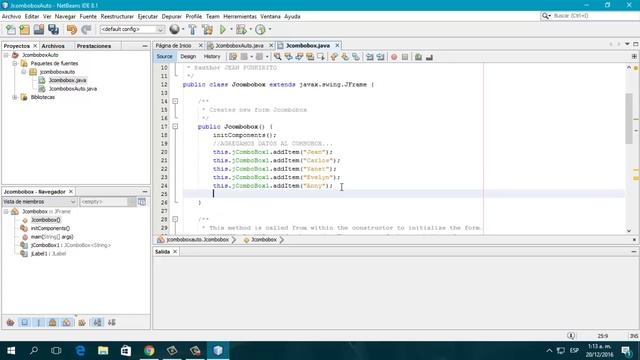Click the globe browser icon in toolbar
This screenshot has height=360, width=640.
coord(174,29)
